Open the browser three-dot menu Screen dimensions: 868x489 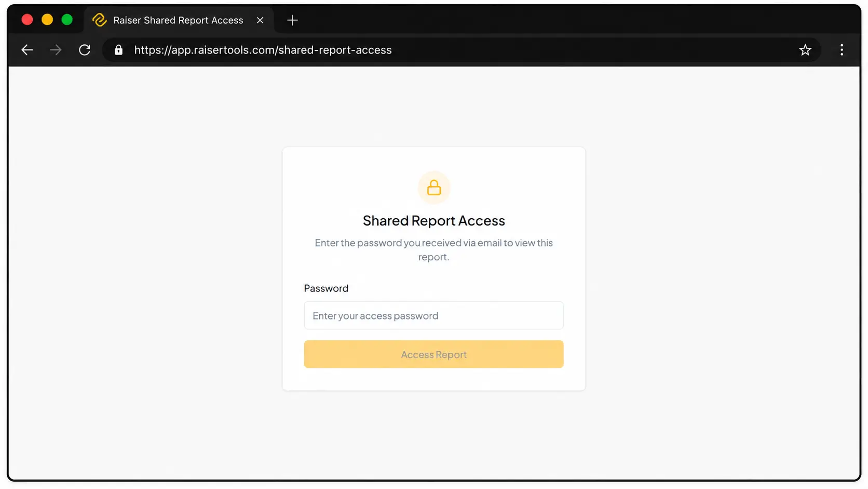(x=842, y=50)
